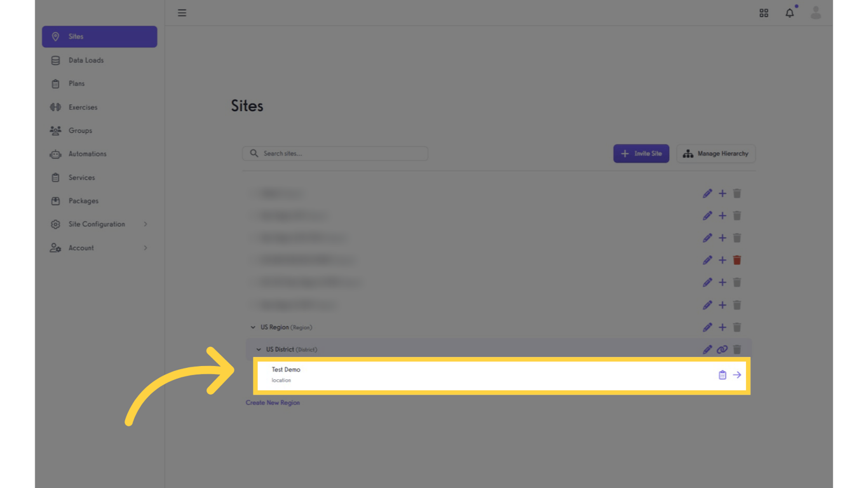Open the apps grid icon

(x=764, y=13)
